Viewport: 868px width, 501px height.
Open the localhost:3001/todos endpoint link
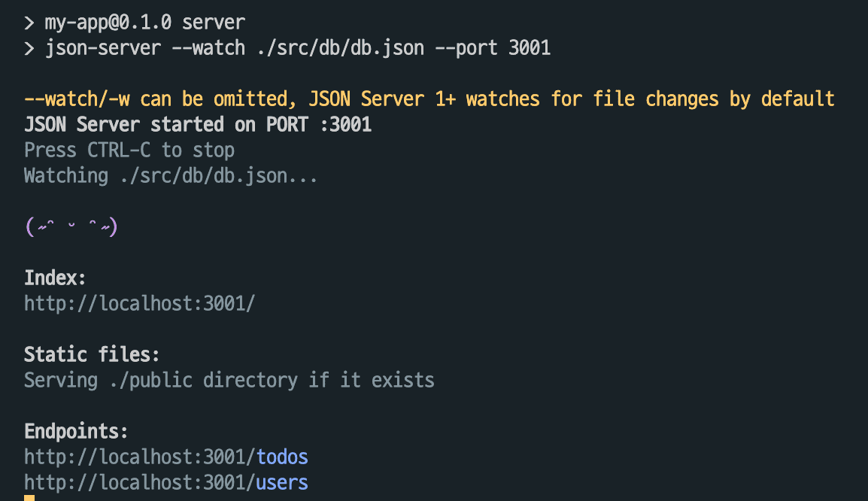166,457
